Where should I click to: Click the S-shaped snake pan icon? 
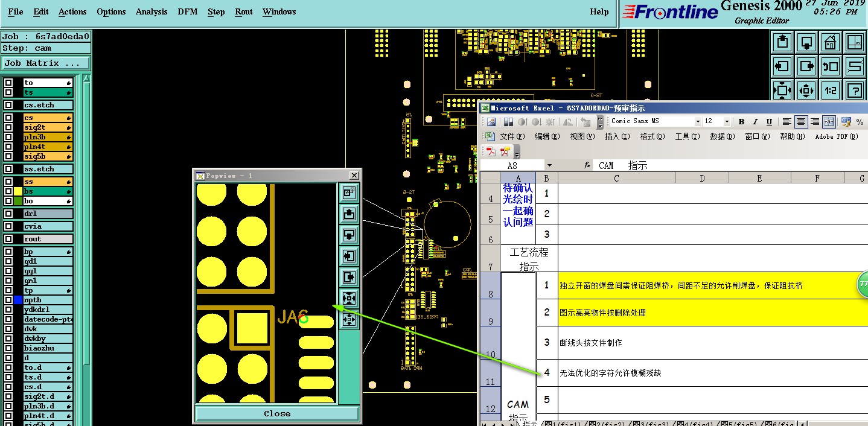tap(855, 66)
